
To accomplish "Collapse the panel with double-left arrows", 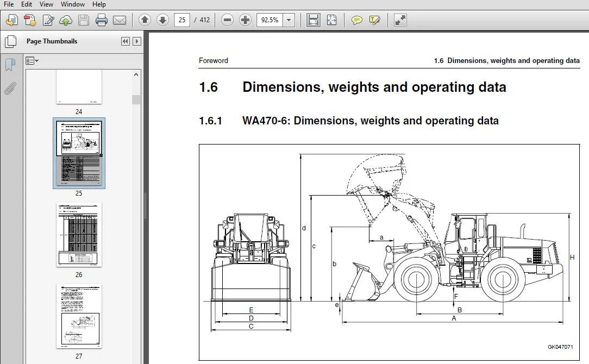I will [x=126, y=41].
